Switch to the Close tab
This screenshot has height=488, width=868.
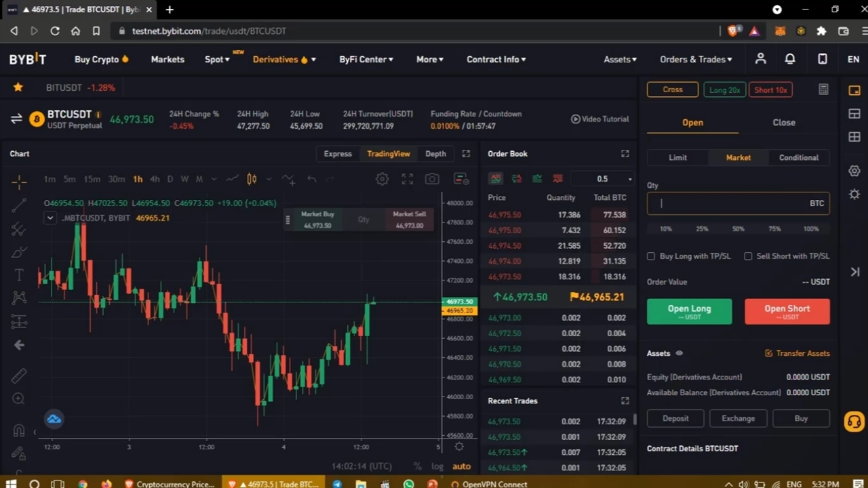783,123
